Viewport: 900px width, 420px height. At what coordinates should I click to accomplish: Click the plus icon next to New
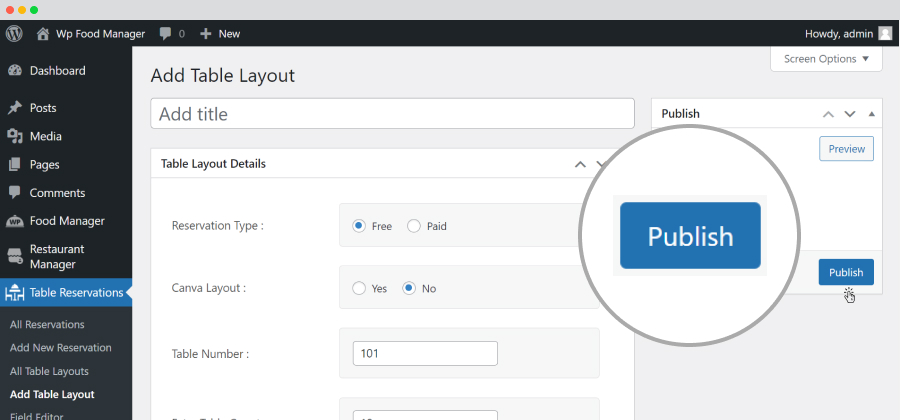click(205, 34)
